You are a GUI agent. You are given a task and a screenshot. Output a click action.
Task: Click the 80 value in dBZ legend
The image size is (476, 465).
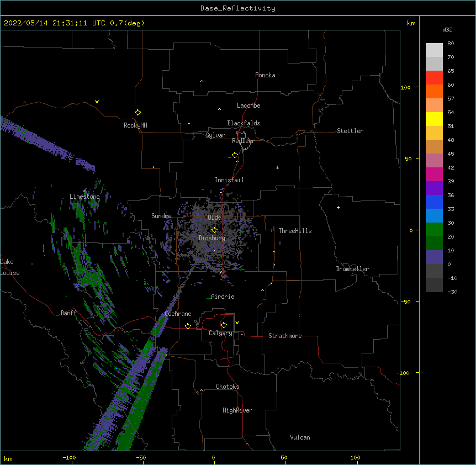click(x=451, y=44)
